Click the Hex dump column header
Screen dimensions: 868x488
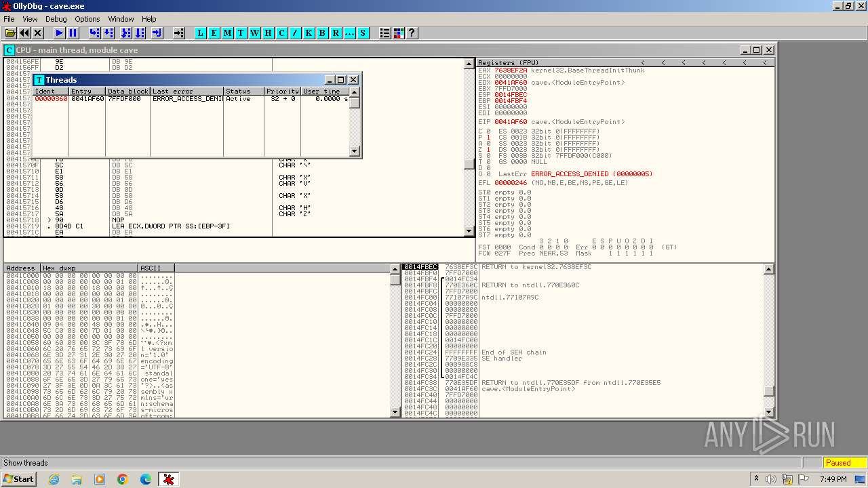coord(90,268)
